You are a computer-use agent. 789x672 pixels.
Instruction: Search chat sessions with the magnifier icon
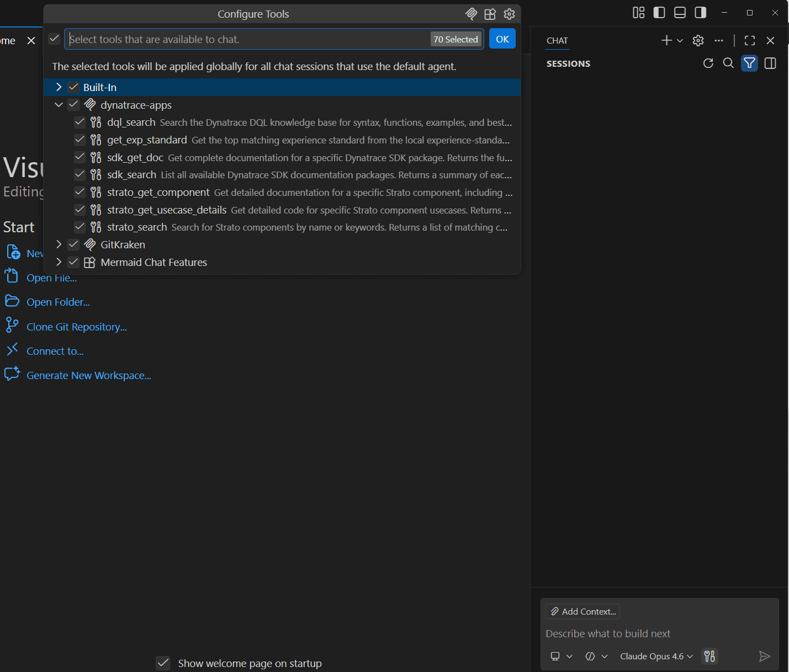(x=728, y=63)
